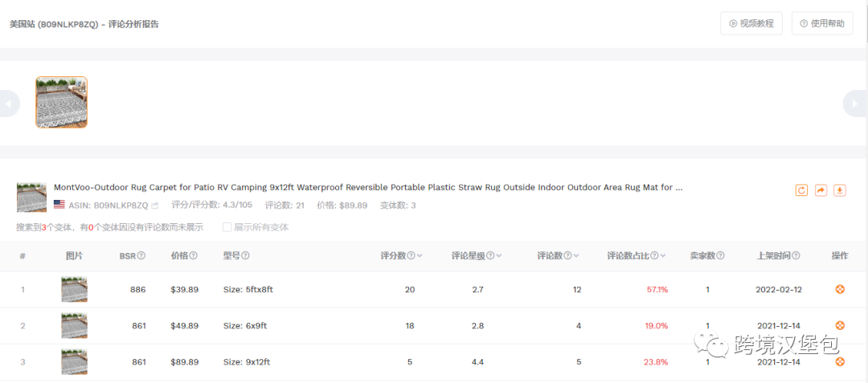This screenshot has height=383, width=868.
Task: Open thumbnail image of 9x12ft variant
Action: click(x=74, y=362)
